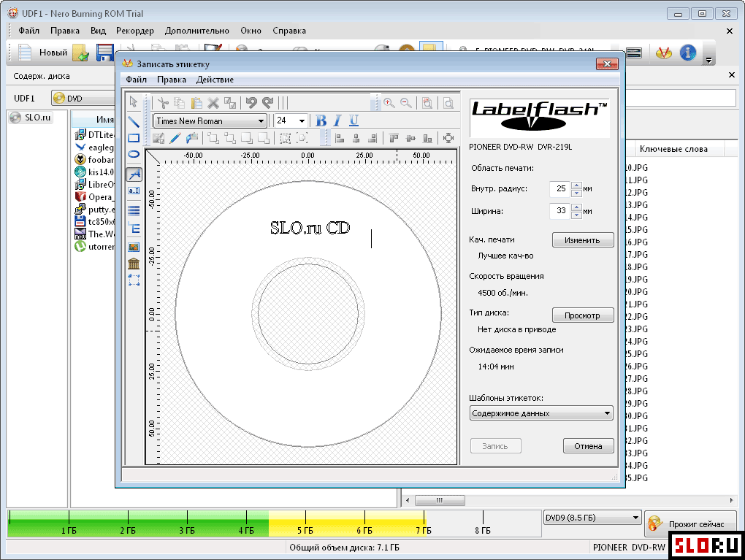Image resolution: width=745 pixels, height=560 pixels.
Task: Click the inner radius input field
Action: 561,188
